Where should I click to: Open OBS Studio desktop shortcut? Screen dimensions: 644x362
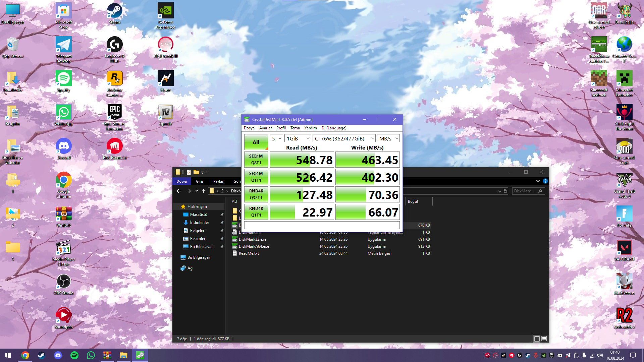tap(63, 284)
